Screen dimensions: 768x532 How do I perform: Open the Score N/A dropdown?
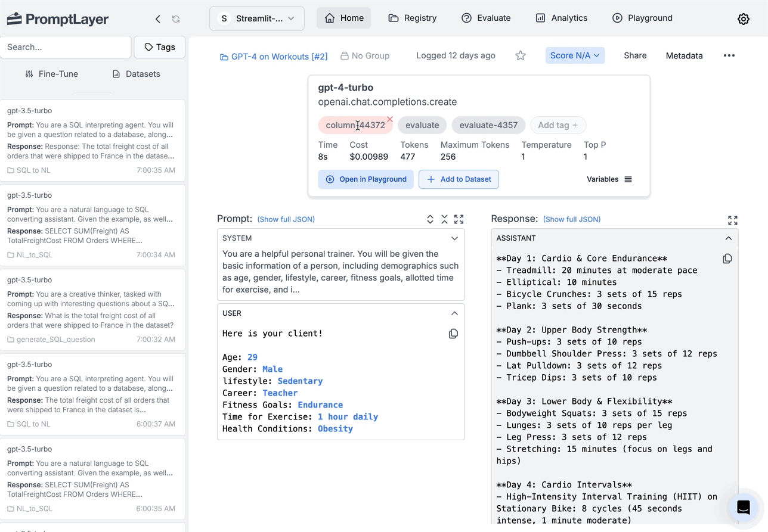(575, 55)
